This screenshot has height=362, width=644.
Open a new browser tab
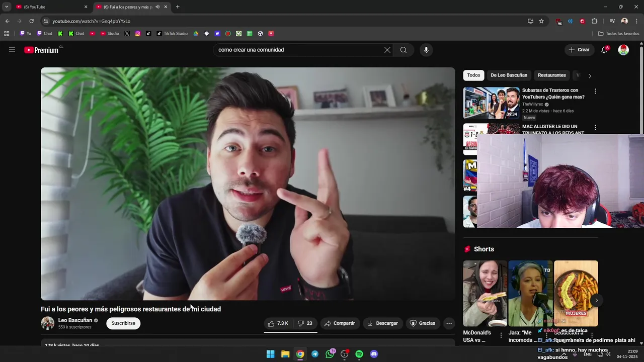click(x=178, y=7)
